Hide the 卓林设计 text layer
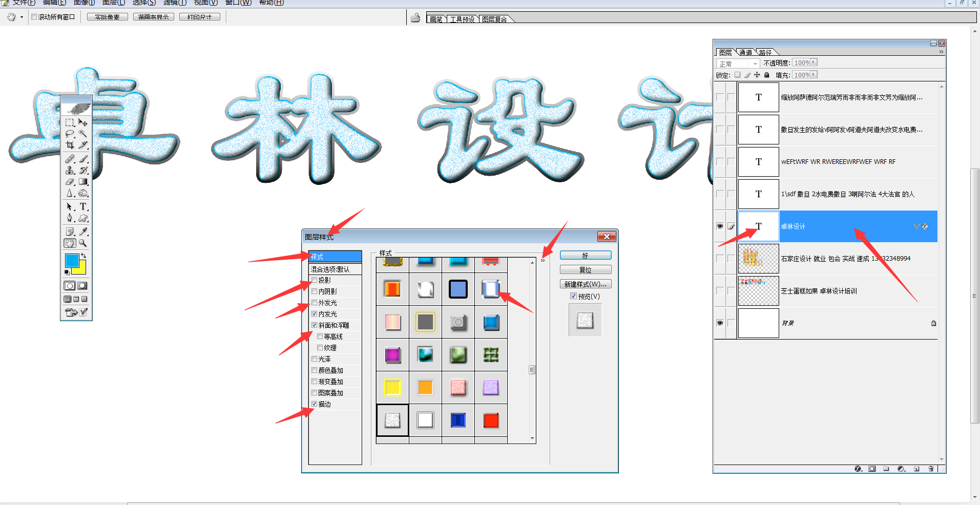980x505 pixels. pyautogui.click(x=720, y=226)
